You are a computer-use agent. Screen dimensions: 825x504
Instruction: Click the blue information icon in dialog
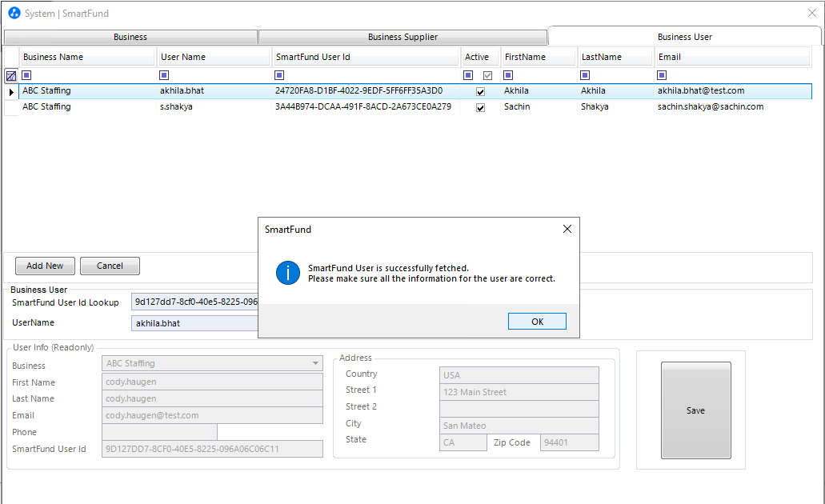click(x=288, y=273)
